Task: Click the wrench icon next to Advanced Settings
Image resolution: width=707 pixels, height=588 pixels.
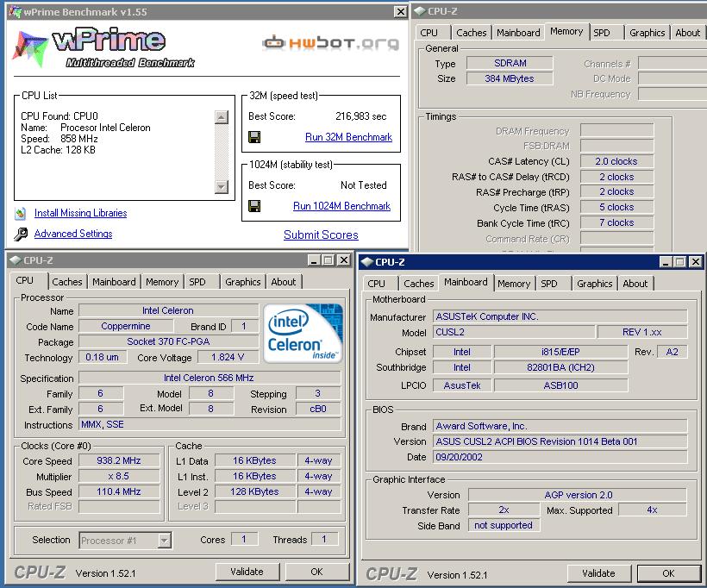Action: point(21,235)
